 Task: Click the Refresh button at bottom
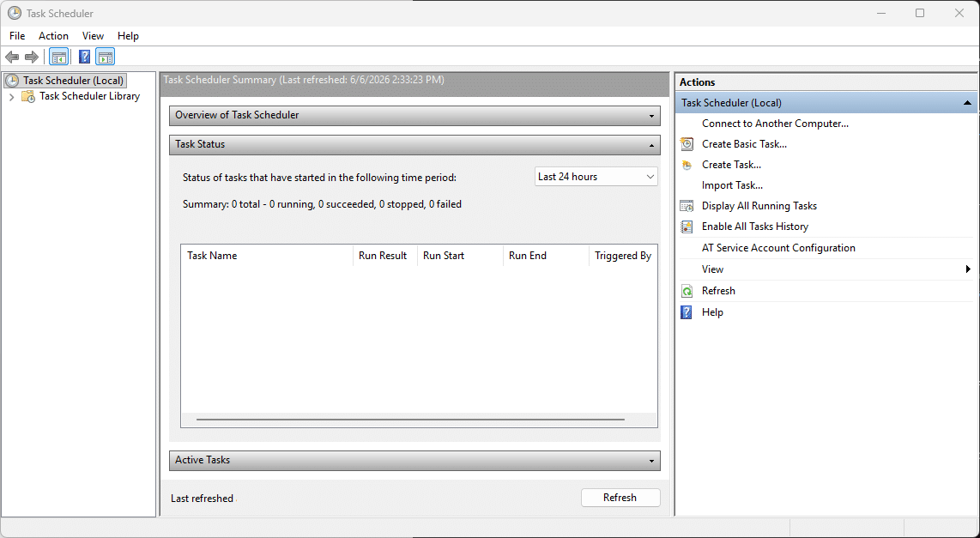coord(620,498)
